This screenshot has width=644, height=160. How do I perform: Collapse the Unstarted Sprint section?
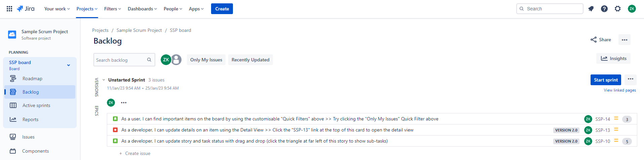[104, 80]
